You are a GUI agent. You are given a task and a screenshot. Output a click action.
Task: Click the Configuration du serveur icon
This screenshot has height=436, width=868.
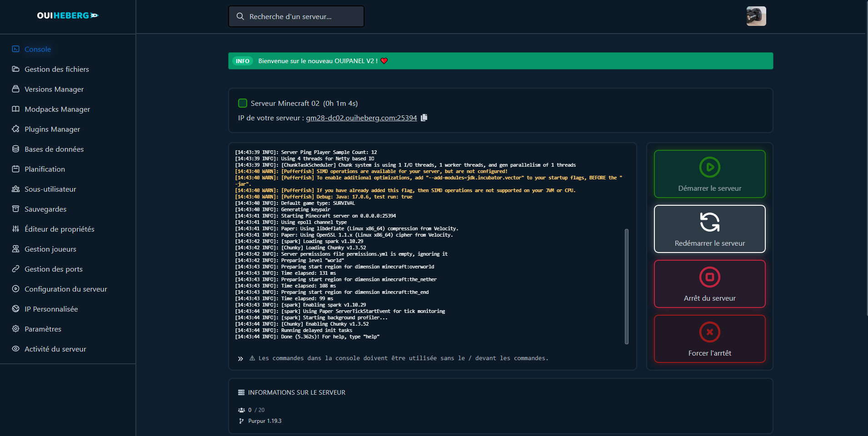tap(15, 289)
